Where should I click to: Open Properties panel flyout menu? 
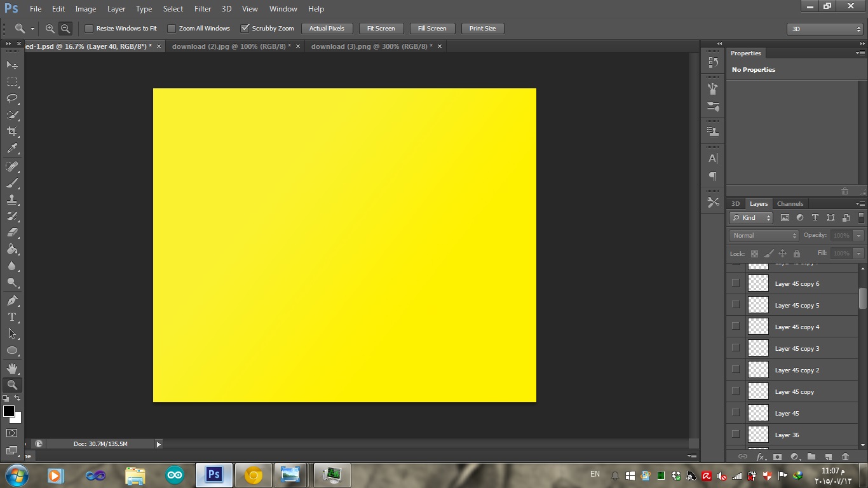[x=860, y=53]
